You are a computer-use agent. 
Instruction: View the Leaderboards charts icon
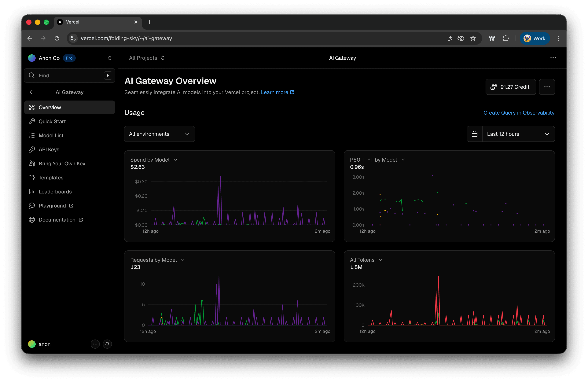[x=32, y=192]
